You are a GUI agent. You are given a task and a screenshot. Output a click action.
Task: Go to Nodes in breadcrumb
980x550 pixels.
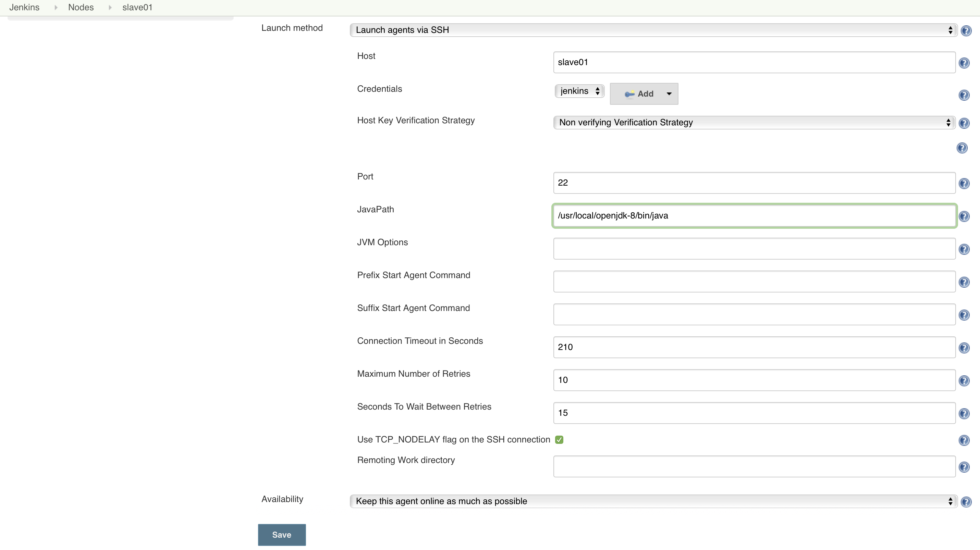pyautogui.click(x=81, y=7)
